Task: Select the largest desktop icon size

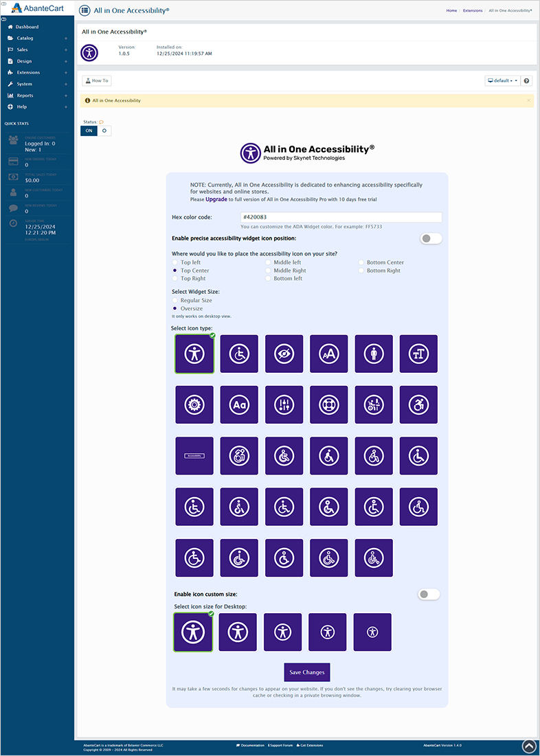Action: coord(193,632)
